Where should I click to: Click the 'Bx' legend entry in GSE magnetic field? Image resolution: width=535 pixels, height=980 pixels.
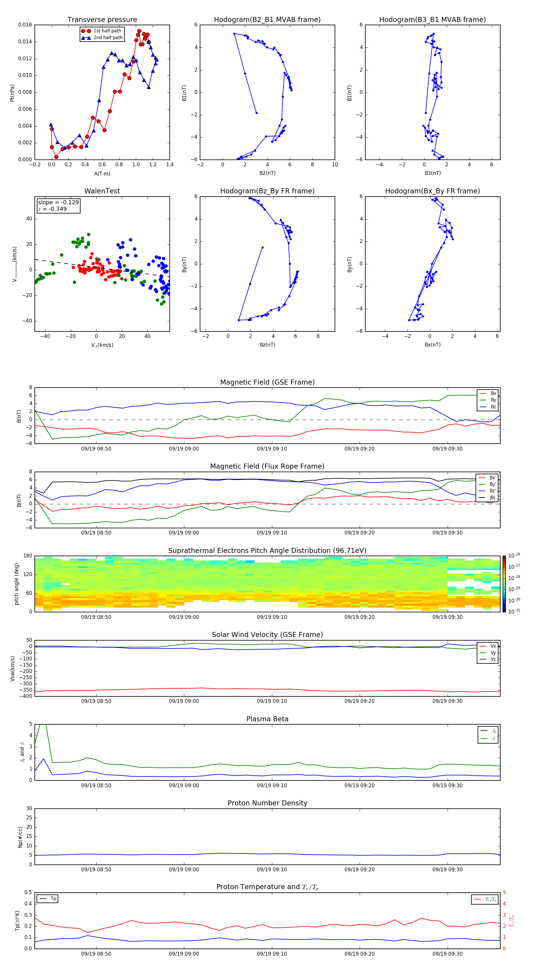coord(488,393)
